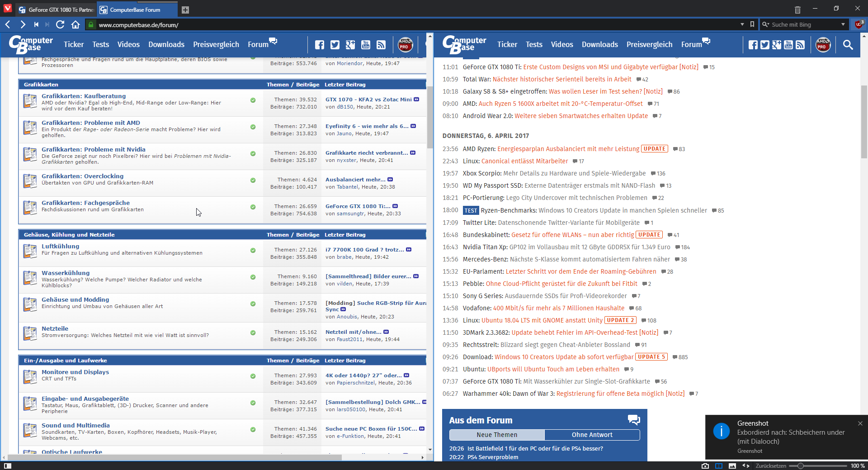868x470 pixels.
Task: Reload the current page
Action: (x=60, y=24)
